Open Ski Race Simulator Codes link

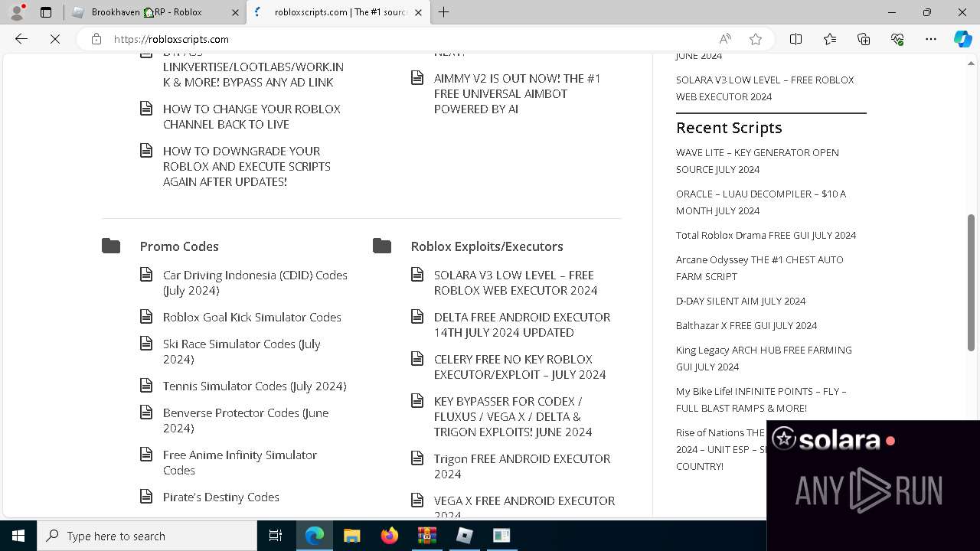point(241,351)
